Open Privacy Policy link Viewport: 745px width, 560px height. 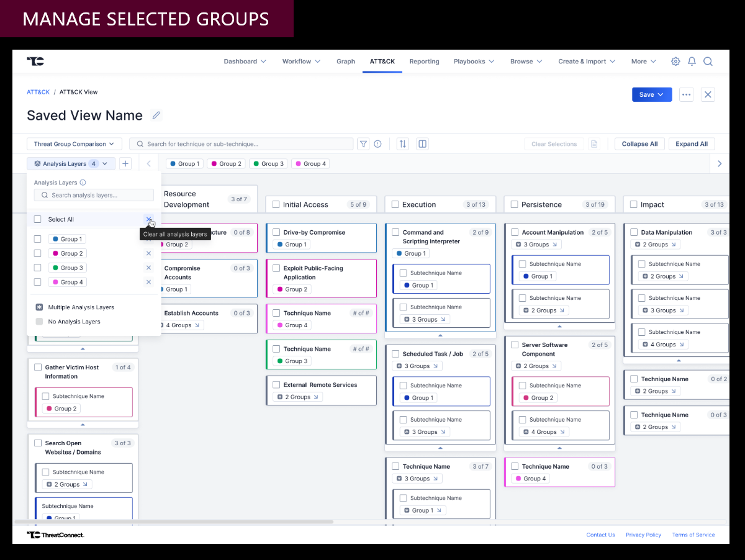click(643, 535)
